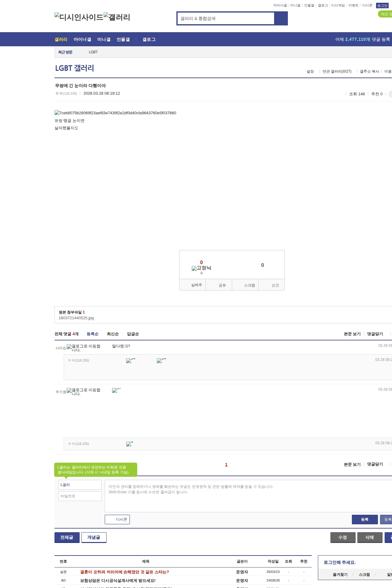
Task: Open the 설정 settings dropdown
Action: [310, 71]
